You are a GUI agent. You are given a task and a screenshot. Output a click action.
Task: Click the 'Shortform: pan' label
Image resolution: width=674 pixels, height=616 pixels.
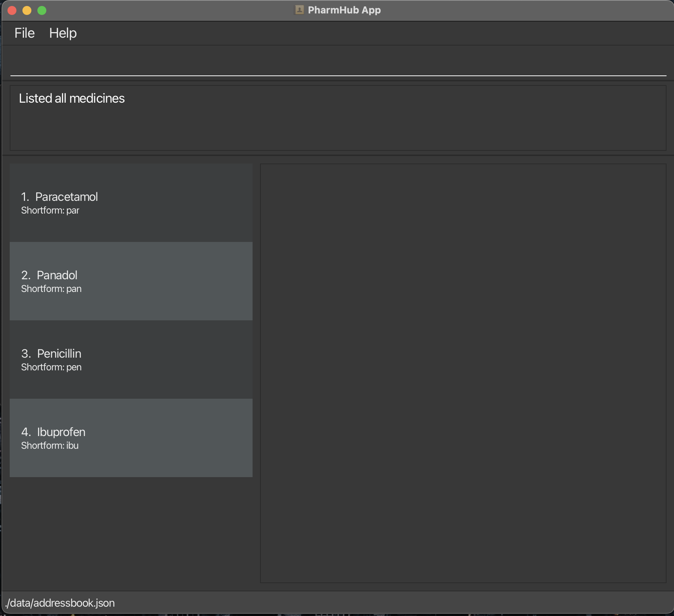(x=51, y=289)
